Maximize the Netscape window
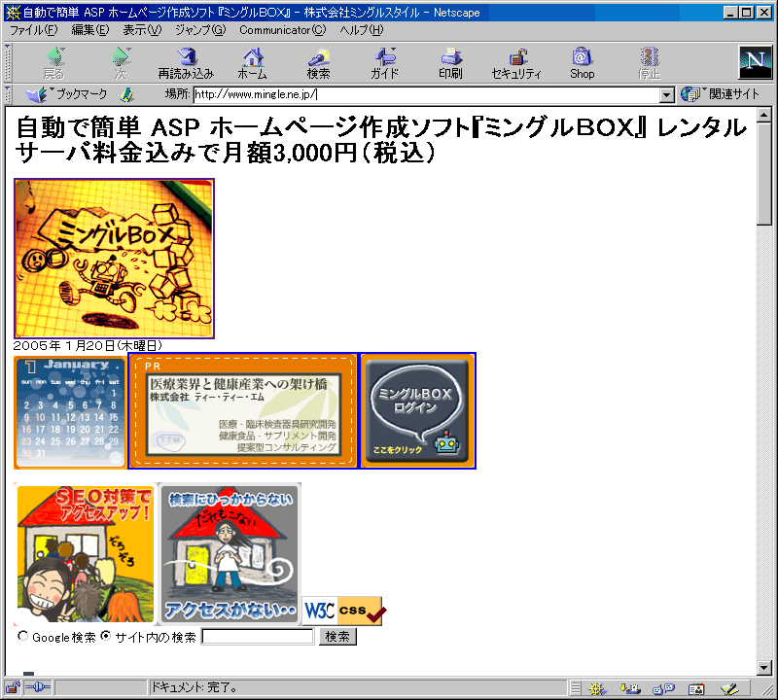 [x=746, y=13]
